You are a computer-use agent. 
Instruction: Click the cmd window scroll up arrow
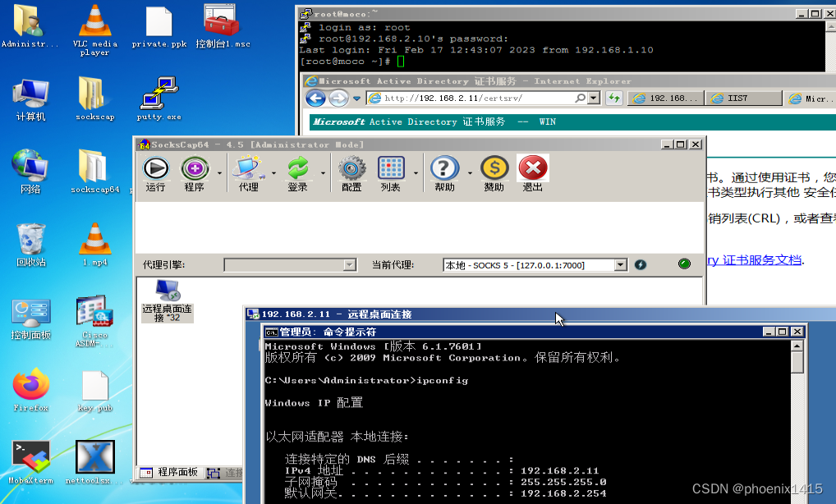(x=797, y=346)
